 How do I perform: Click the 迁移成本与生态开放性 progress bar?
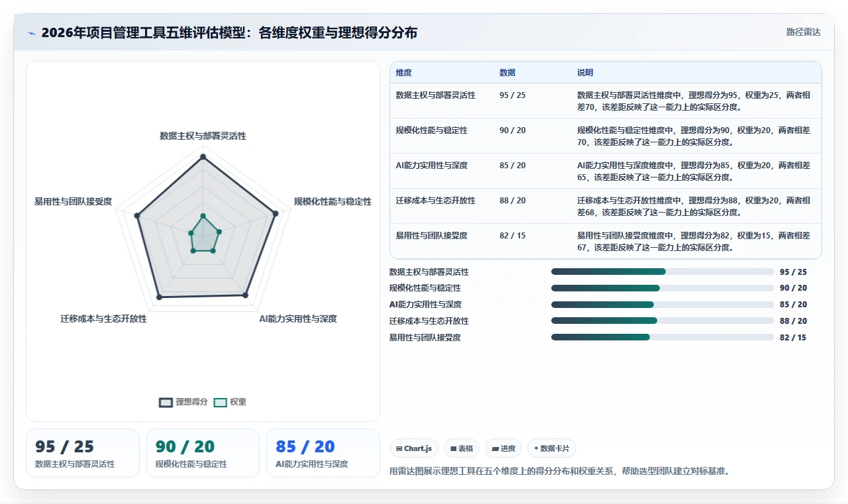coord(662,321)
